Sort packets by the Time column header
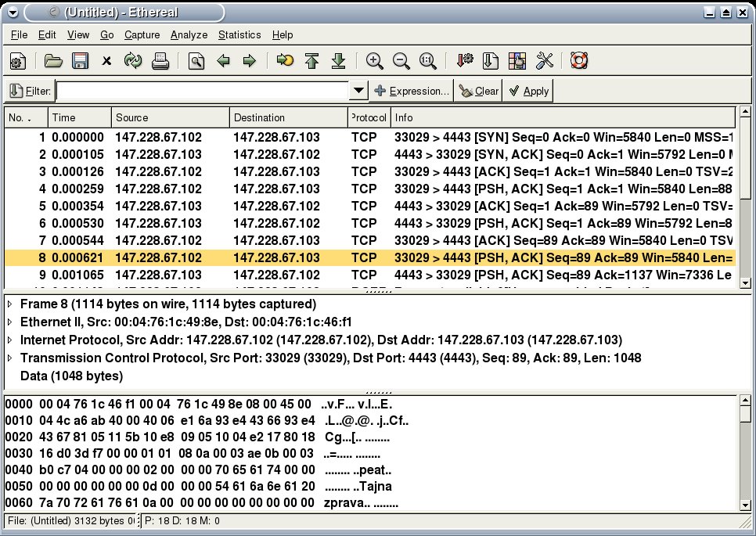Screen dimensions: 756x536 point(80,117)
